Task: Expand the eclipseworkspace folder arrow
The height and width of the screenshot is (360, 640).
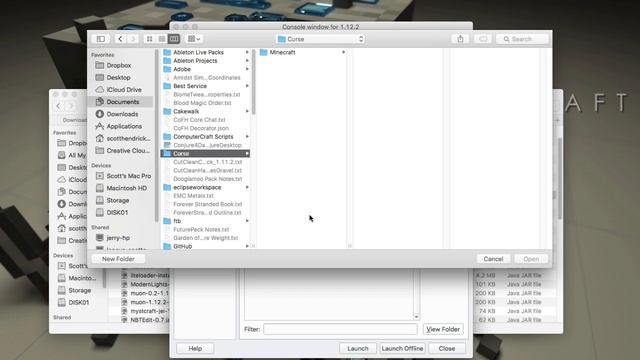Action: click(x=247, y=187)
